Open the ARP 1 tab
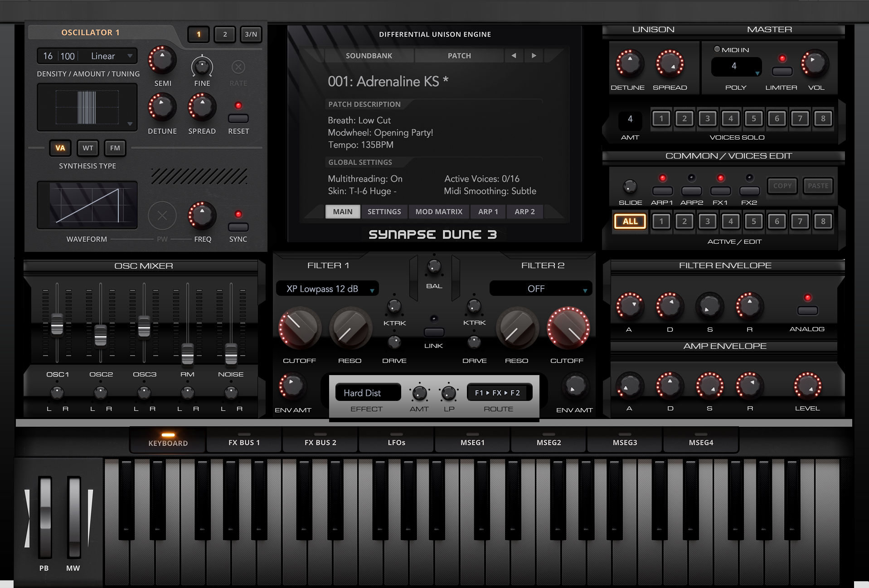The image size is (869, 588). 488,212
